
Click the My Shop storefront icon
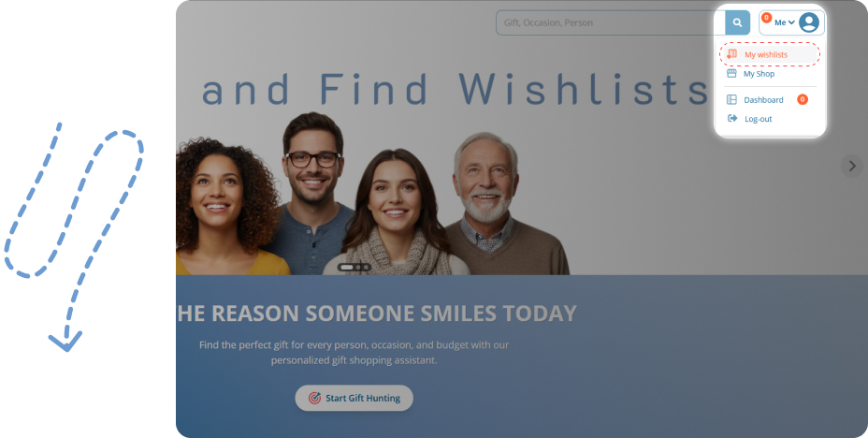(x=731, y=74)
